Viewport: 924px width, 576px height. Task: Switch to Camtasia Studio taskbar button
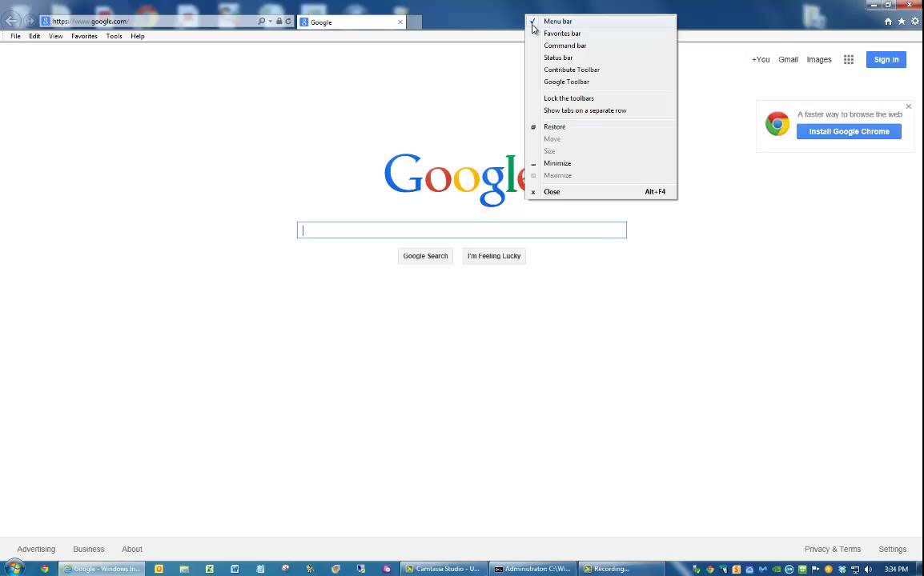tap(444, 569)
